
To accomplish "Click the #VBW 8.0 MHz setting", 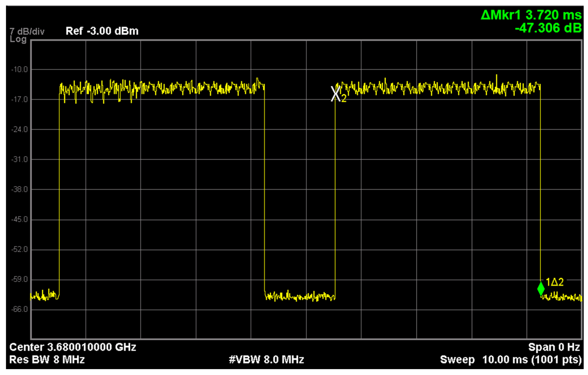I will coord(266,360).
